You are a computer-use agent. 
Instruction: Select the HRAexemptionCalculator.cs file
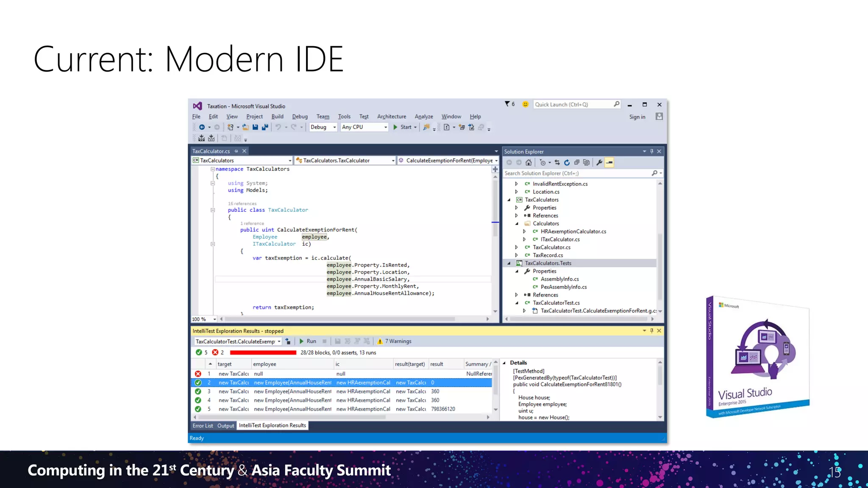(x=573, y=232)
